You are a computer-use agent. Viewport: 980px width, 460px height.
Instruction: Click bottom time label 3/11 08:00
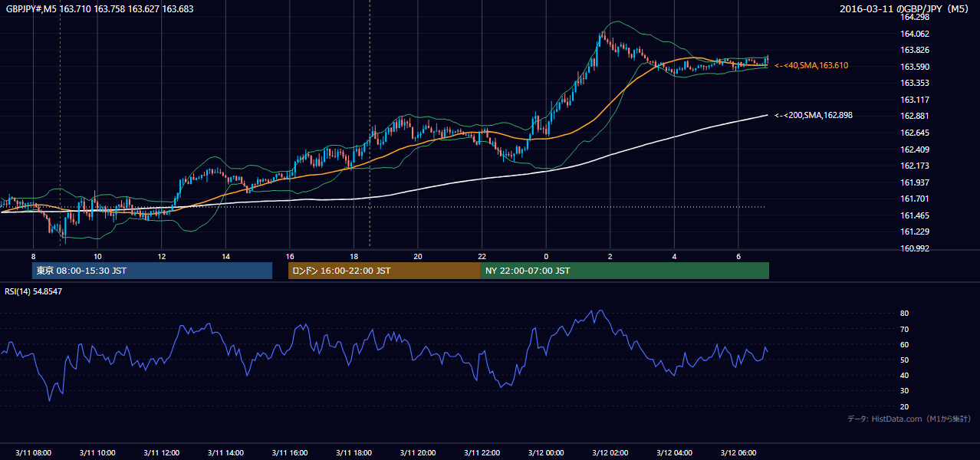[x=33, y=453]
